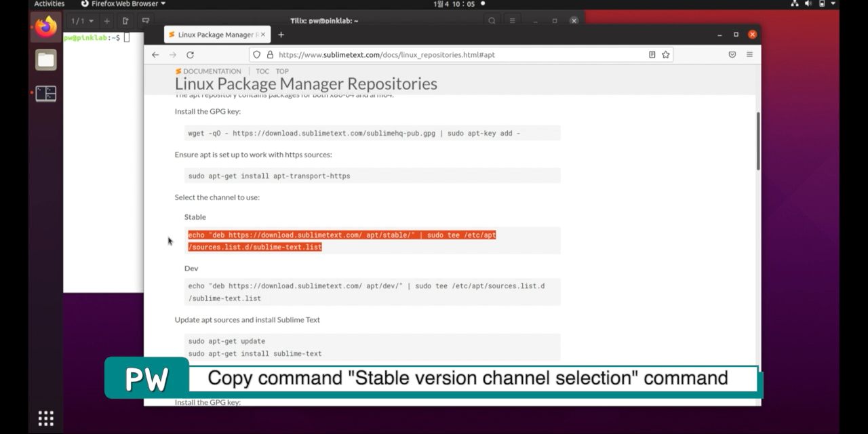Click the highlighted Stable echo command
868x434 pixels.
click(342, 241)
